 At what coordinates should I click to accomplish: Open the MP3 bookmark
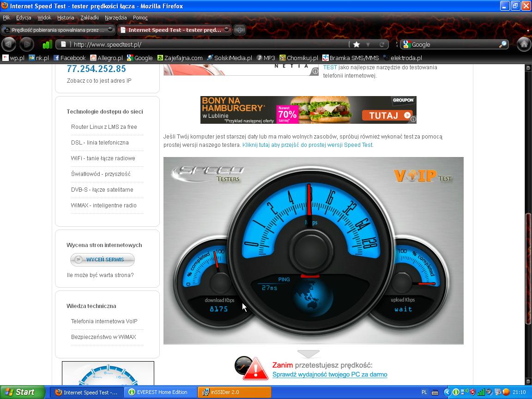coord(266,58)
